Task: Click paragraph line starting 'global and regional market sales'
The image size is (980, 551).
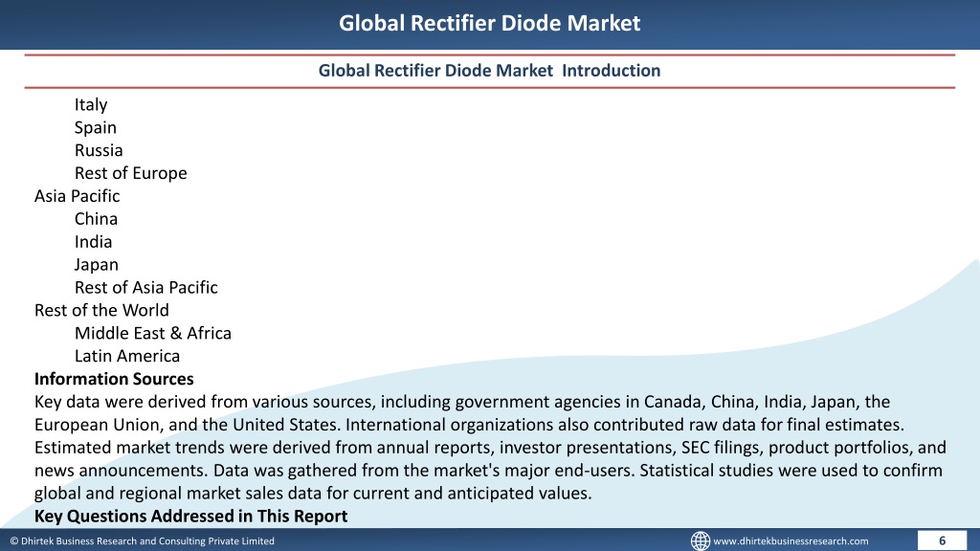Action: coord(313,494)
